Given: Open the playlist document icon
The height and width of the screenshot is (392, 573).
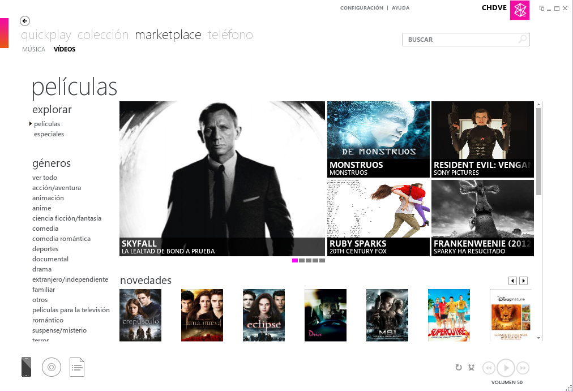Looking at the screenshot, I should (77, 367).
